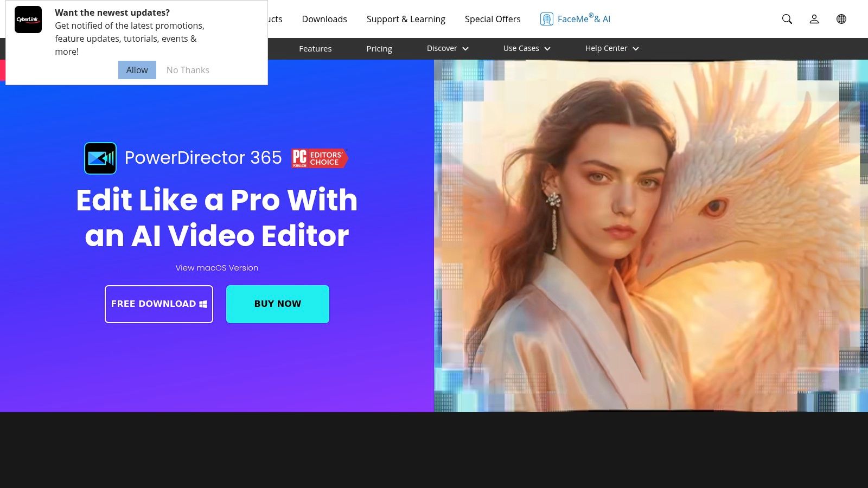The image size is (868, 488).
Task: Expand the Discover dropdown menu
Action: click(x=448, y=48)
